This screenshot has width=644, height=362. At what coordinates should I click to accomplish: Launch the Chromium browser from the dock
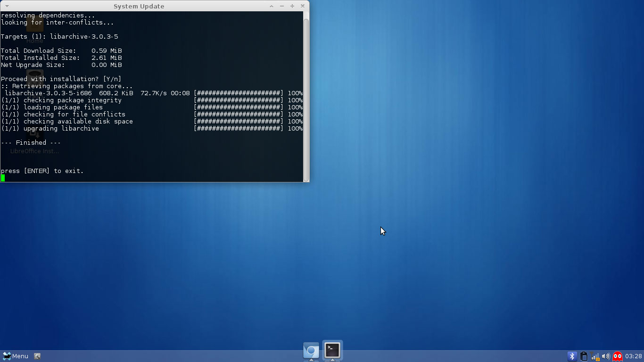coord(311,351)
